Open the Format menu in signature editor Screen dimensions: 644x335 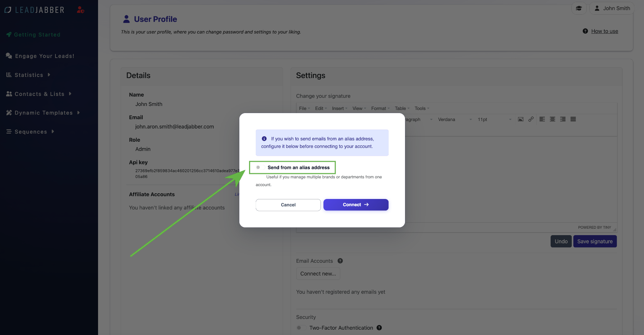(x=380, y=108)
